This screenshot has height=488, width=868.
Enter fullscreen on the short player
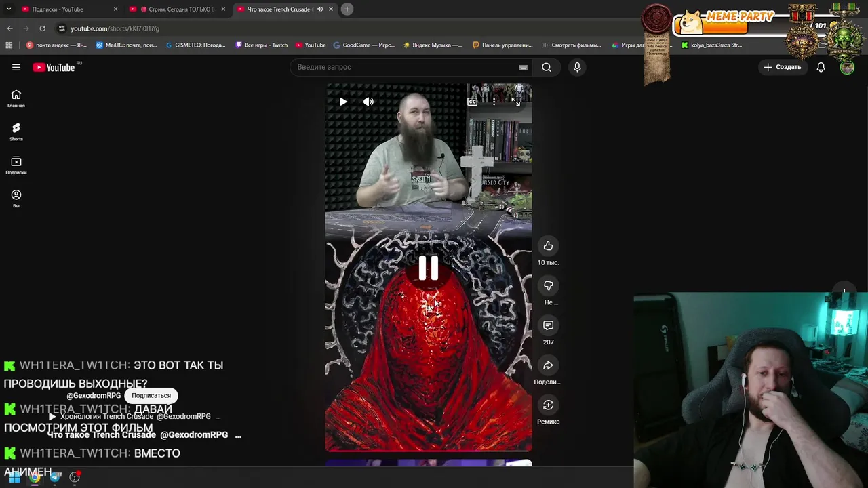point(516,102)
